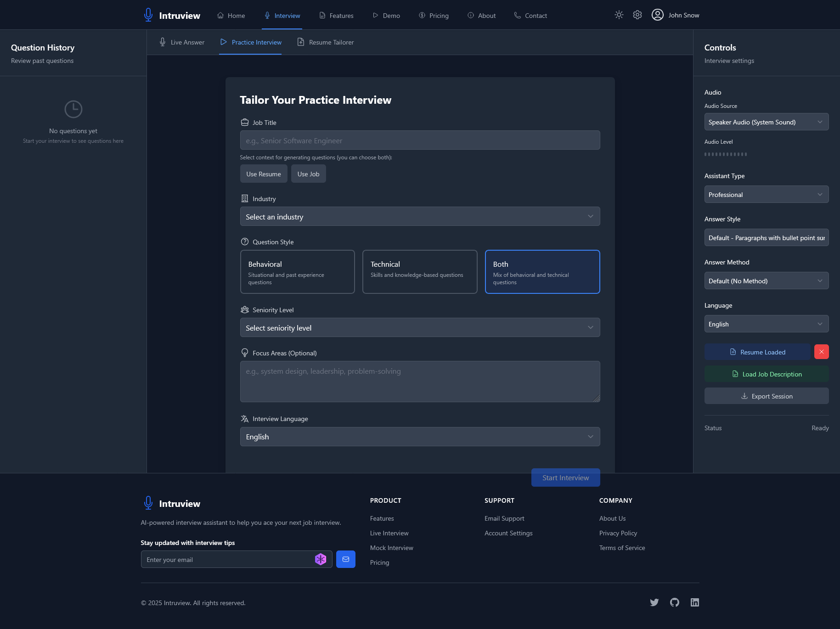The height and width of the screenshot is (629, 840).
Task: Click the briefcase icon next to Job Title
Action: point(245,122)
